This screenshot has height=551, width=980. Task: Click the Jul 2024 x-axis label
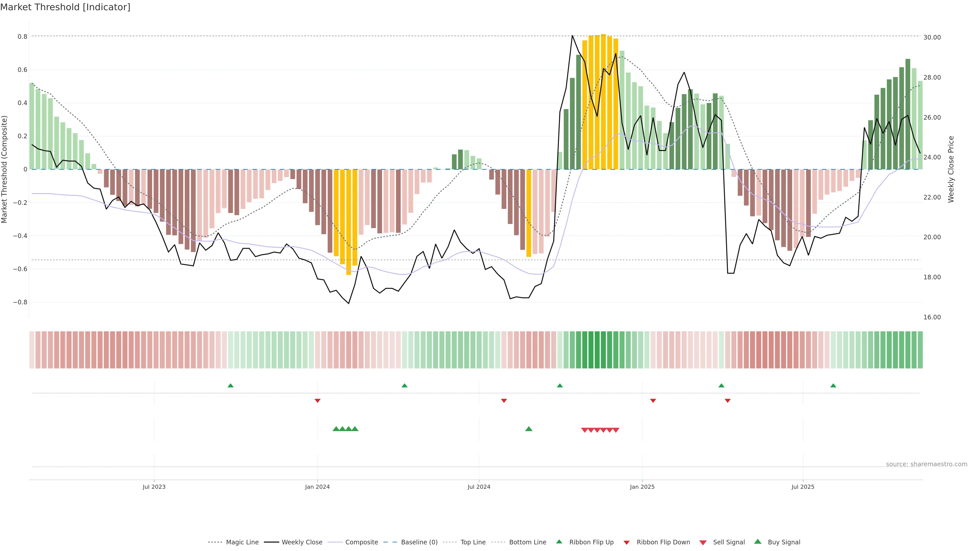(479, 487)
